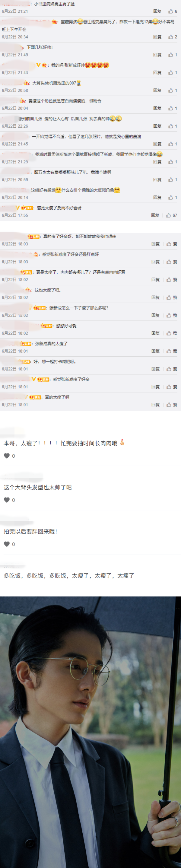181x868 pixels.
Task: Reply to 张新成怎么一下子瘦了那么多呢 comment
Action: (x=155, y=315)
